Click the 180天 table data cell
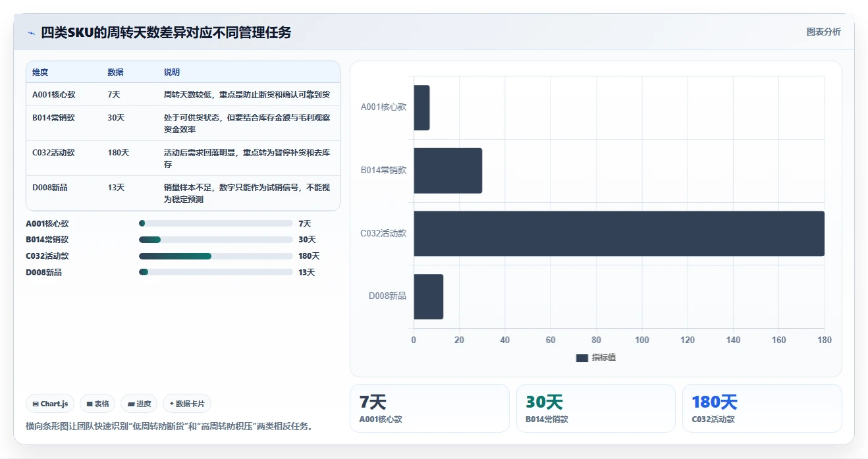The height and width of the screenshot is (459, 868). tap(119, 153)
